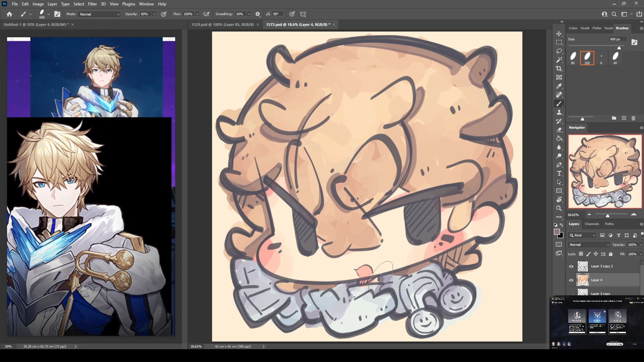The image size is (644, 362).
Task: Select the Spot Healing Brush tool
Action: pyautogui.click(x=559, y=95)
